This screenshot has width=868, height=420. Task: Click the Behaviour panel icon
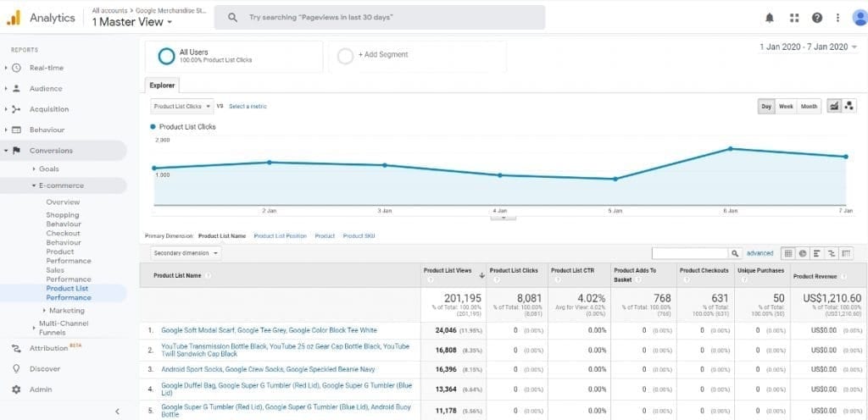[x=17, y=130]
